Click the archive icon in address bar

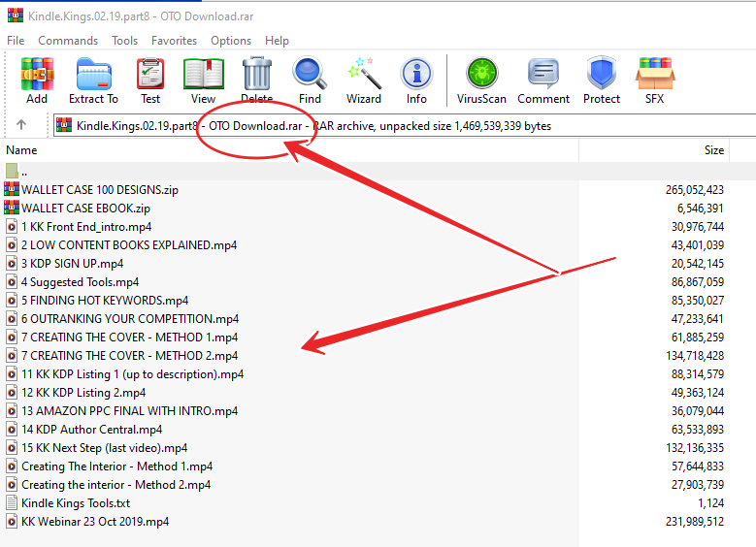tap(64, 125)
